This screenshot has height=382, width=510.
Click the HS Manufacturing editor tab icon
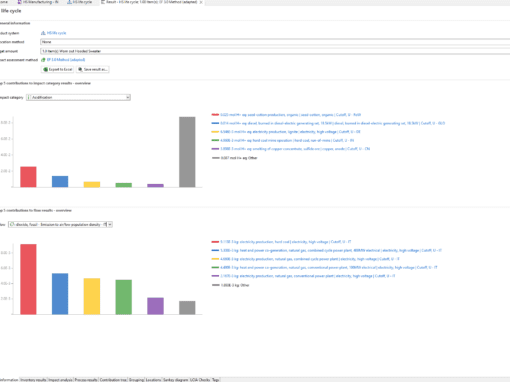click(x=20, y=2)
